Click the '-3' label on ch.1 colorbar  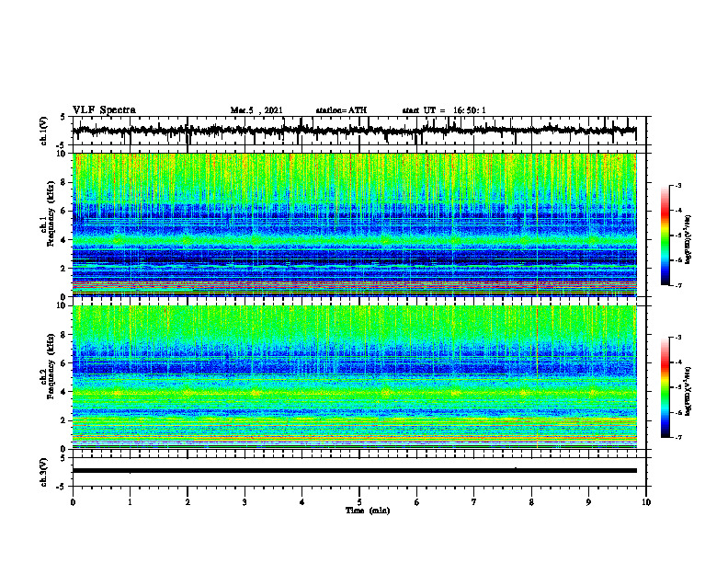coord(677,185)
